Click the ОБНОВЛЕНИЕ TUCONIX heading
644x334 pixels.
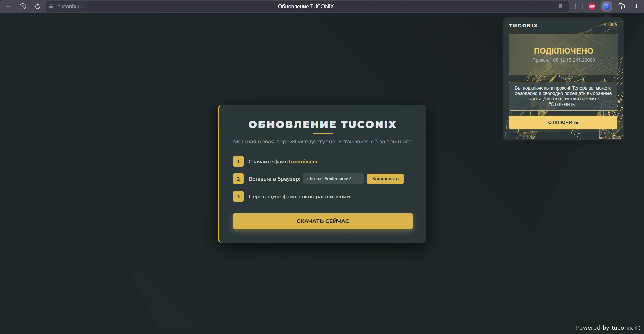pyautogui.click(x=323, y=125)
